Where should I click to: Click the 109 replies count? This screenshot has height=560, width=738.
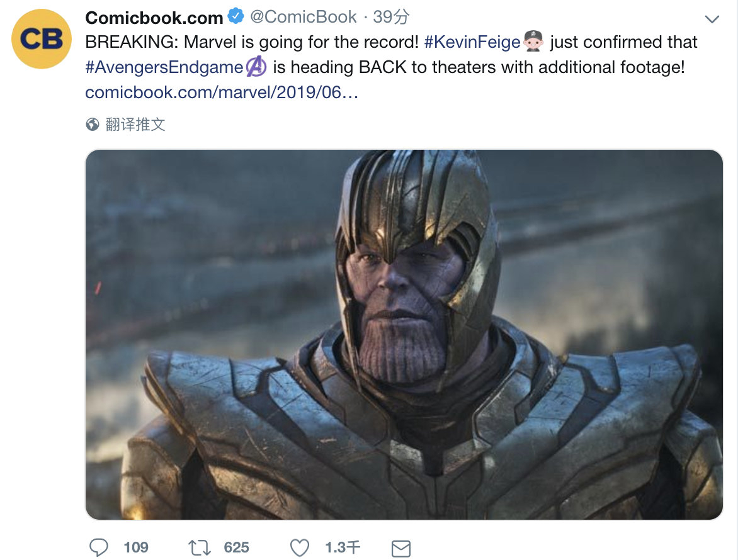coord(136,548)
